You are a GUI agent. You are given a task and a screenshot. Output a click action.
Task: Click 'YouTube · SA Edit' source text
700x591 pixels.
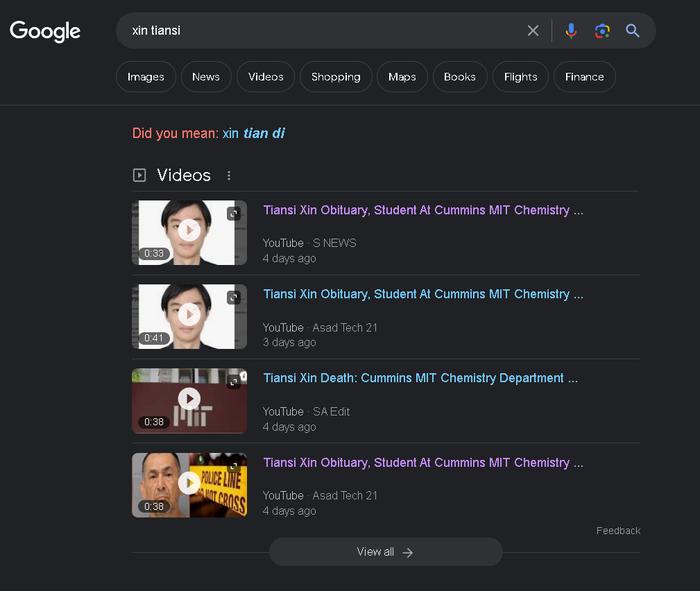[x=306, y=412]
